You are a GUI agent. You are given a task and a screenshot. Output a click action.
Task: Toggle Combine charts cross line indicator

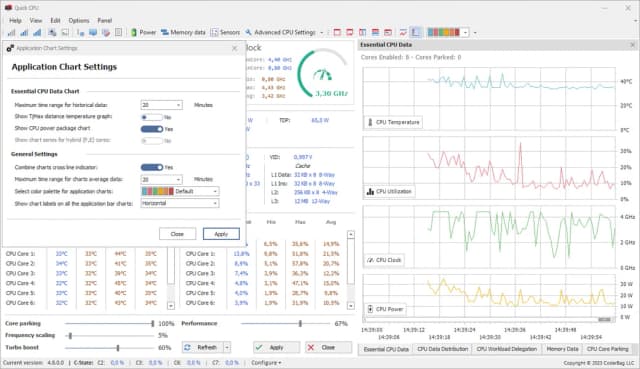pos(151,167)
